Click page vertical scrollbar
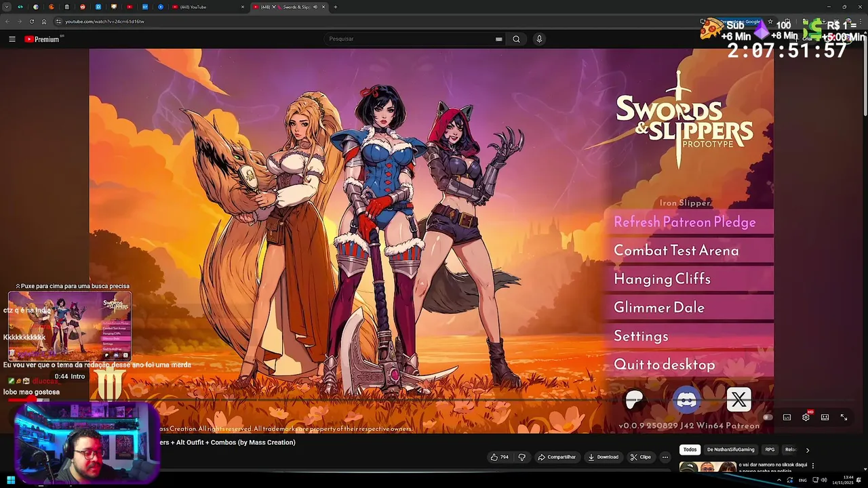 pos(865,75)
